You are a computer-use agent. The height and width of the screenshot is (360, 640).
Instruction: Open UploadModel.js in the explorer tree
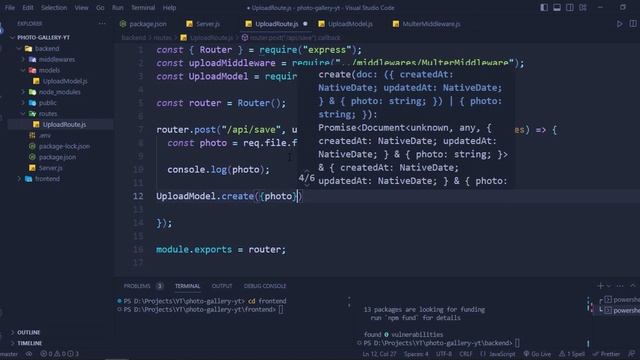65,81
